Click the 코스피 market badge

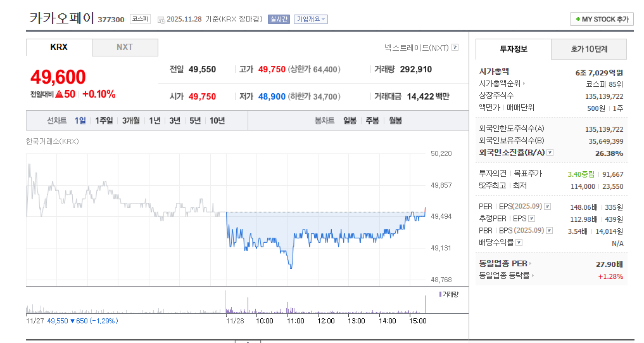(141, 19)
